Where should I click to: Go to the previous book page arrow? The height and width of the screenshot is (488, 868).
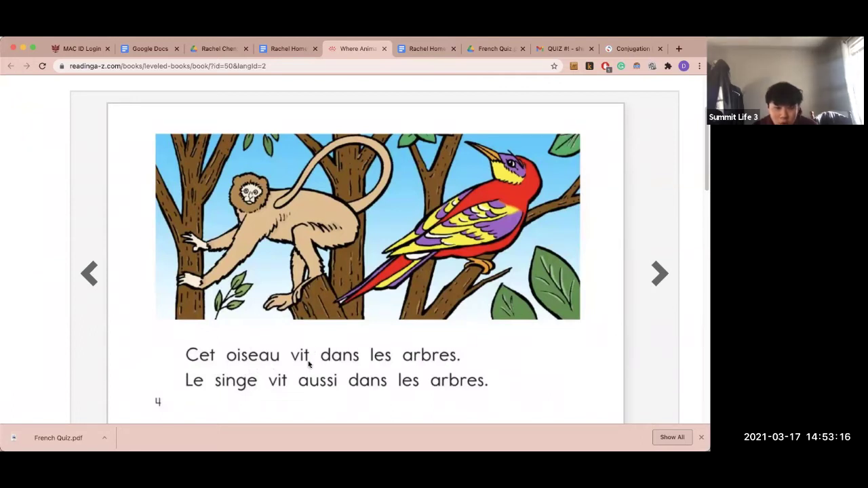pyautogui.click(x=90, y=274)
